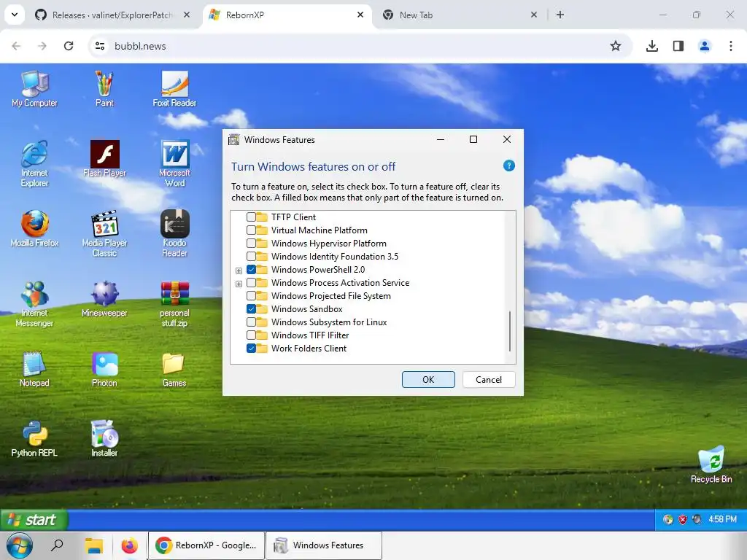The height and width of the screenshot is (560, 747).
Task: Cancel the Windows Features dialog
Action: (x=489, y=379)
